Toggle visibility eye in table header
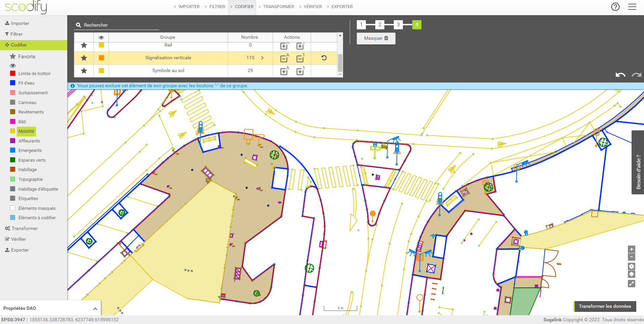The width and height of the screenshot is (644, 324). point(101,37)
